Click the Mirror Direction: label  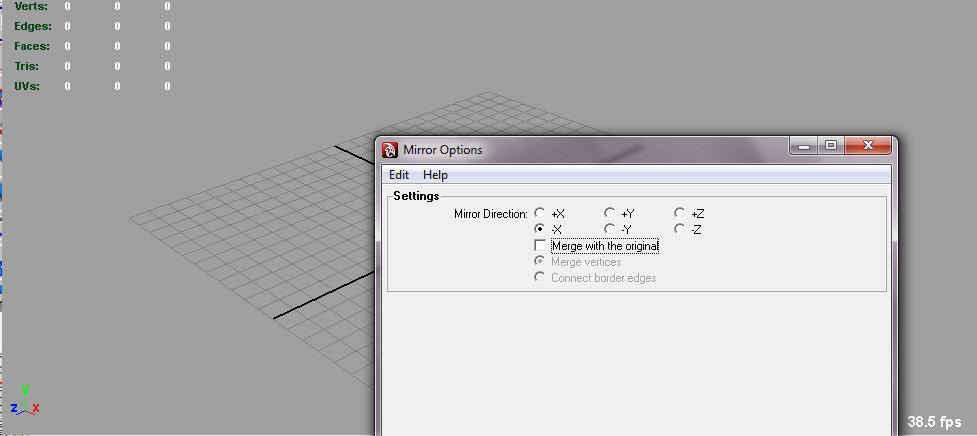tap(491, 214)
